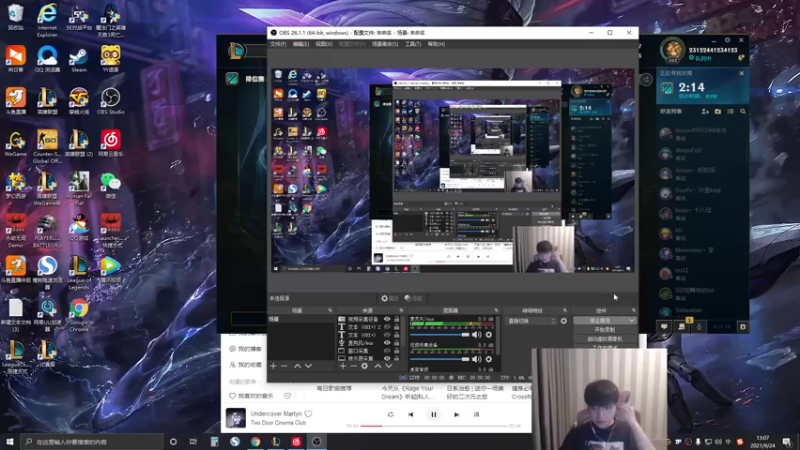Open the scene transition dropdown
800x450 pixels.
[531, 321]
